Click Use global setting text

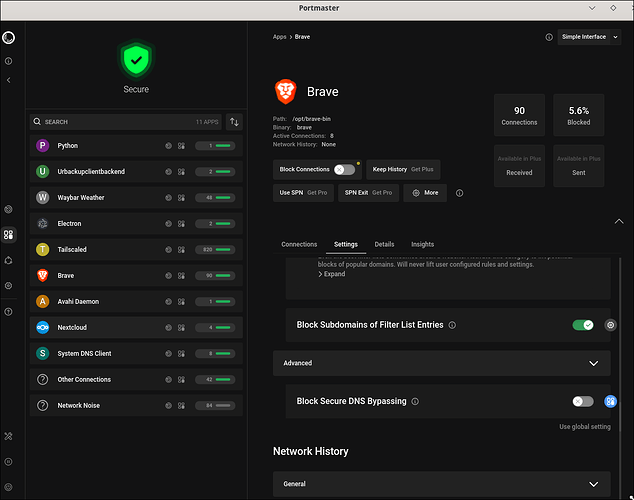click(x=585, y=427)
